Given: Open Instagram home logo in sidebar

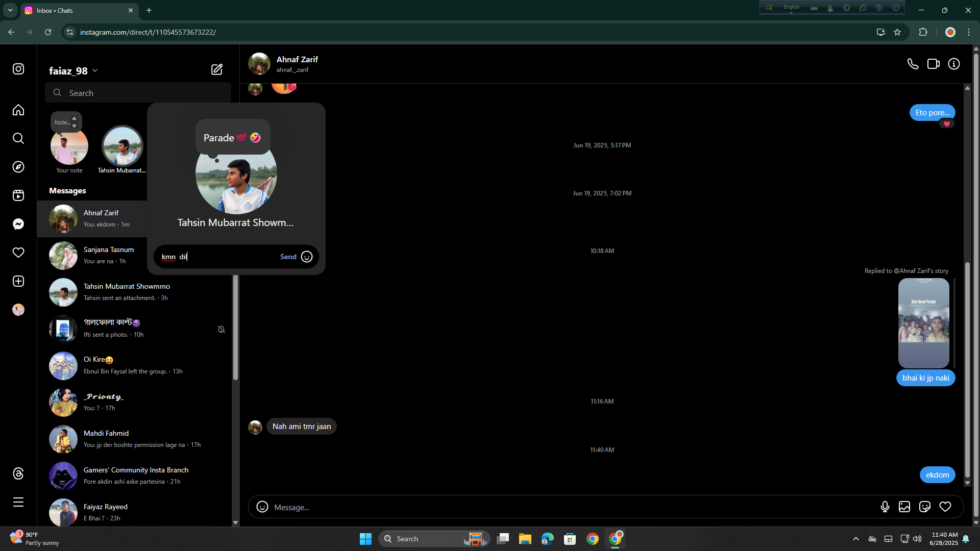Looking at the screenshot, I should point(18,69).
